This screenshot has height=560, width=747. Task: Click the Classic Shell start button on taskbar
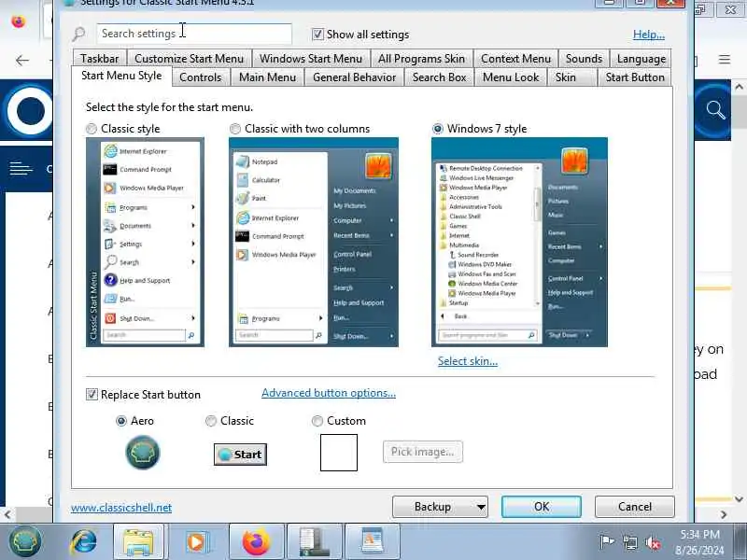(26, 541)
